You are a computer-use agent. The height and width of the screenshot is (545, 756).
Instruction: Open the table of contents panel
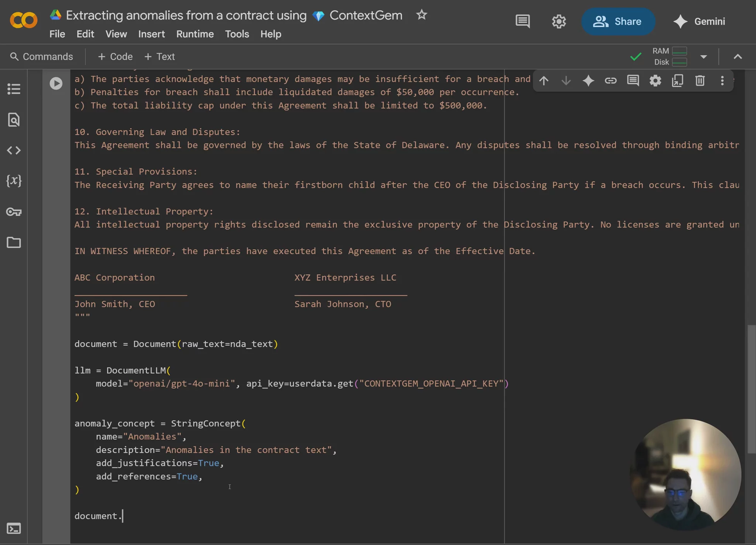pos(14,89)
